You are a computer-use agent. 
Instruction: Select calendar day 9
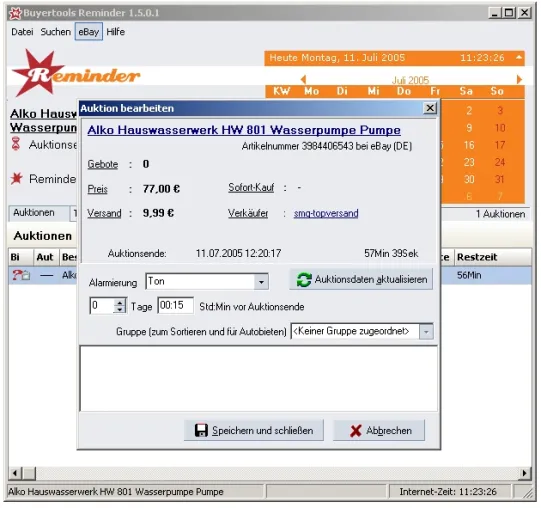click(x=469, y=128)
